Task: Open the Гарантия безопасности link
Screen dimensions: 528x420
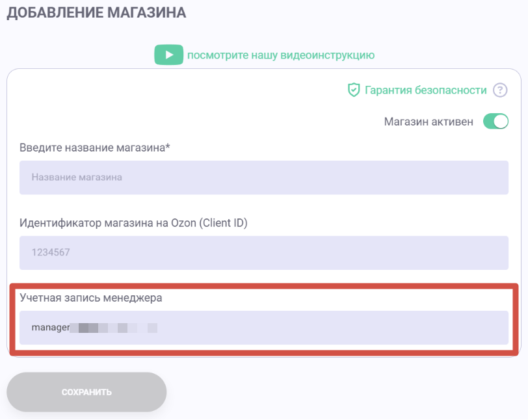Action: (425, 90)
